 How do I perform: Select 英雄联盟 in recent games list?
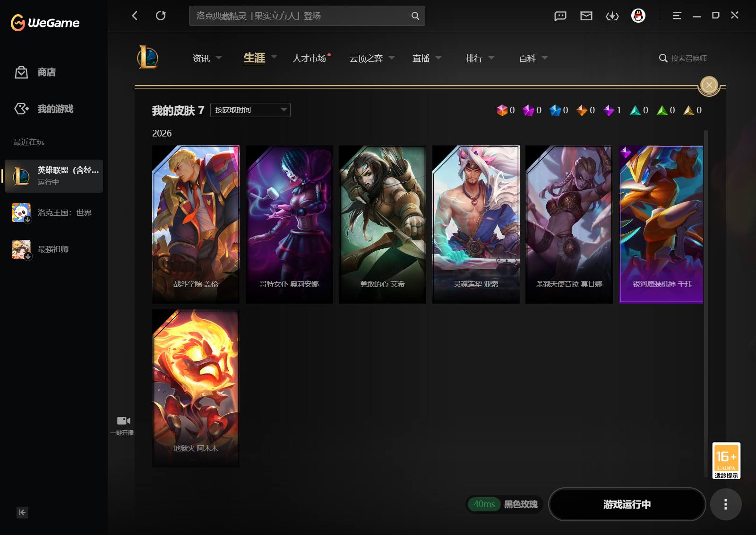tap(54, 176)
